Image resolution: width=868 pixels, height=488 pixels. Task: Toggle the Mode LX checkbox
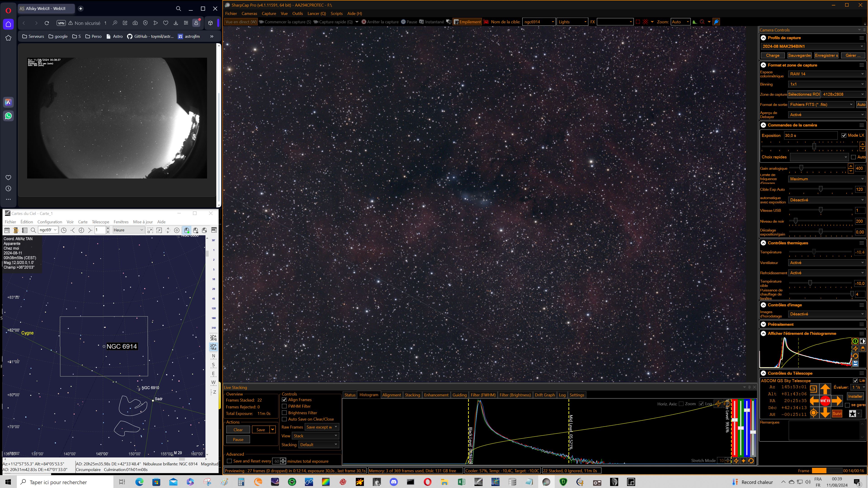[844, 136]
